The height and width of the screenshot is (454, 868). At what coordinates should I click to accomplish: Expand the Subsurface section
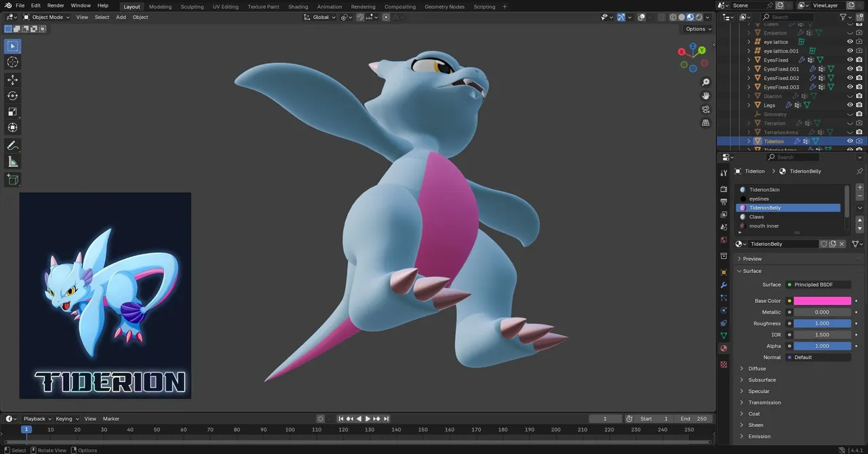[762, 380]
